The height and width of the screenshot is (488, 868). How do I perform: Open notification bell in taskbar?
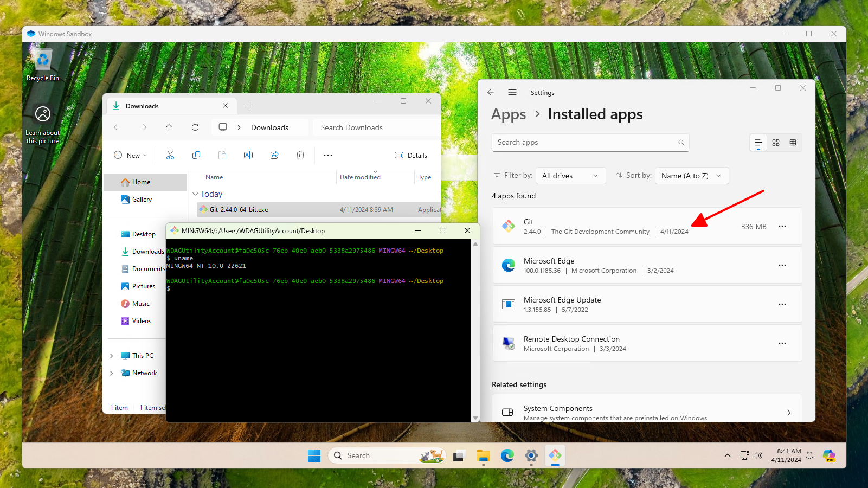(809, 455)
